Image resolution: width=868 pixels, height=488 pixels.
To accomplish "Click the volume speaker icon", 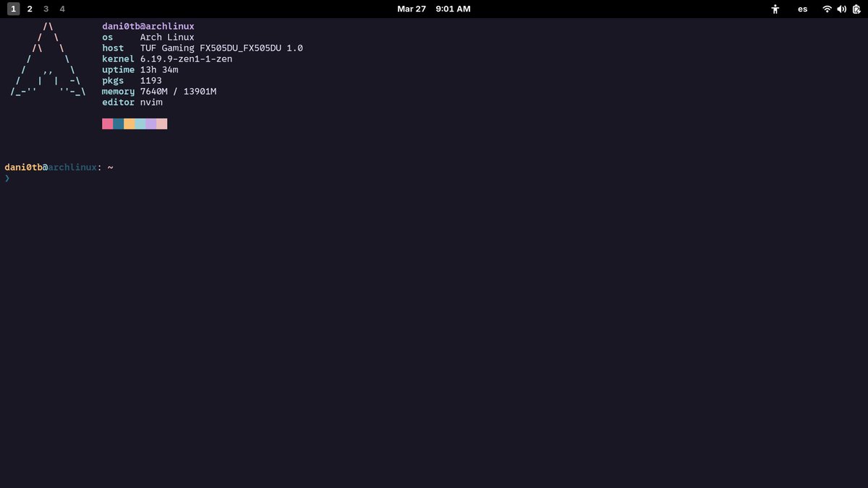I will [841, 9].
